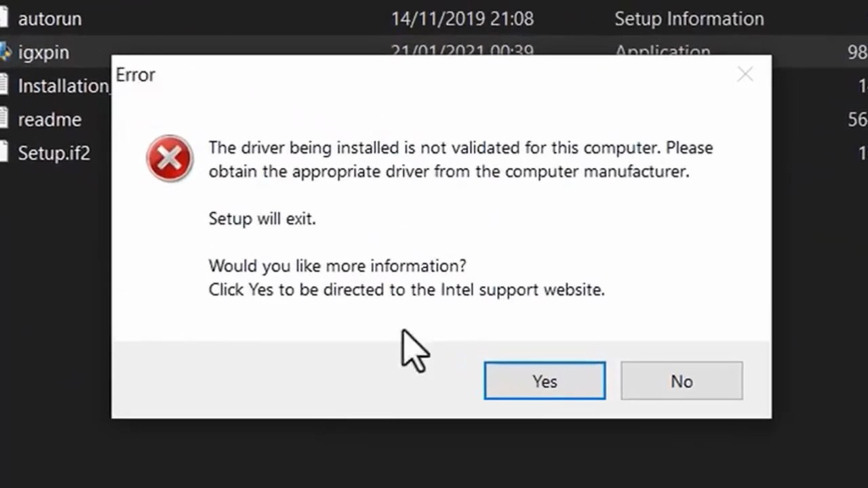Click autorun's Setup Information type

pos(689,19)
